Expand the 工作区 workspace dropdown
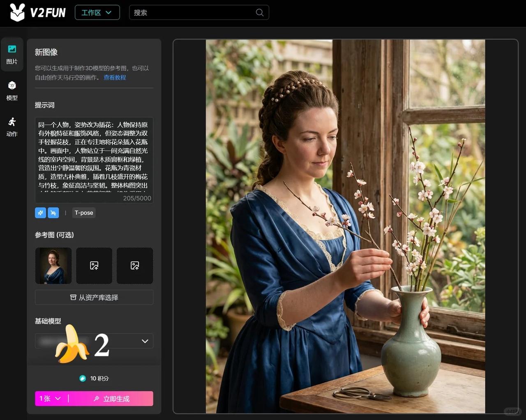The height and width of the screenshot is (420, 526). click(97, 12)
